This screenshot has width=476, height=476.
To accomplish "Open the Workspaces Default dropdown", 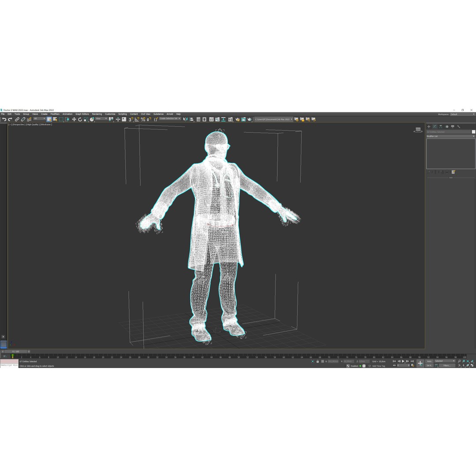I will [462, 115].
